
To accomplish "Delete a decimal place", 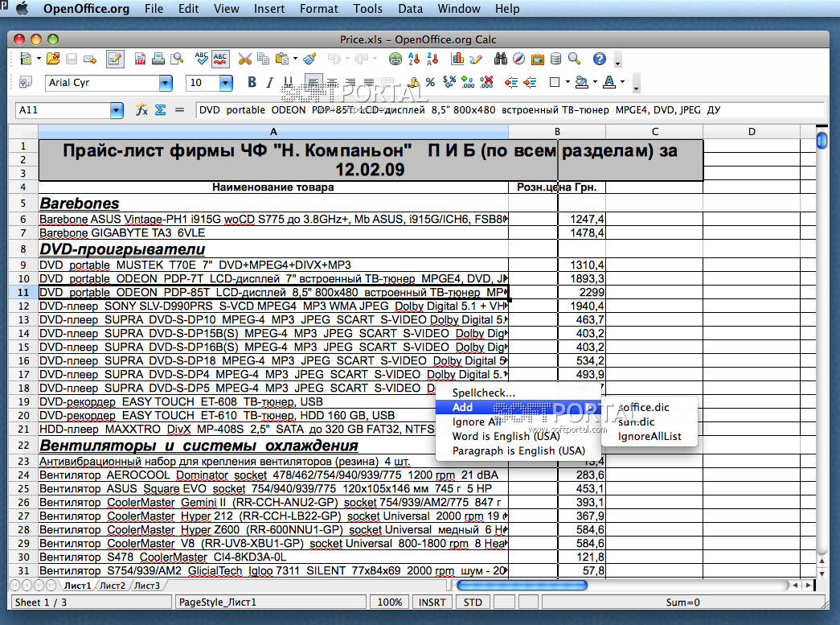I will click(x=486, y=82).
